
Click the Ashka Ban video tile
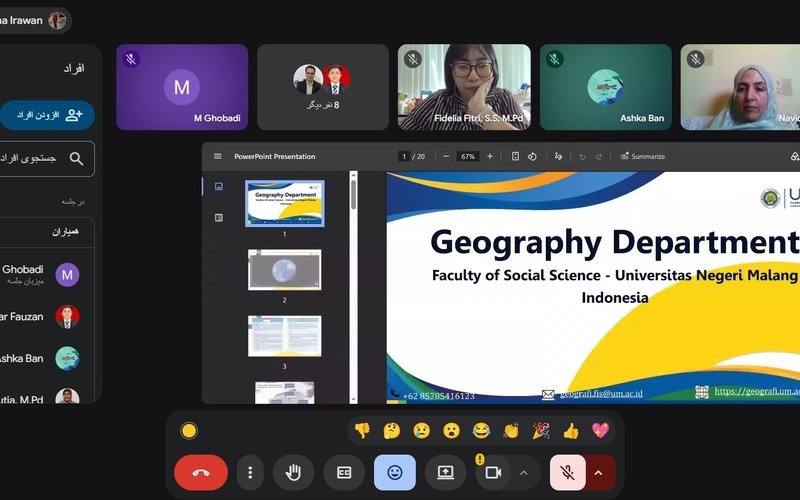605,87
